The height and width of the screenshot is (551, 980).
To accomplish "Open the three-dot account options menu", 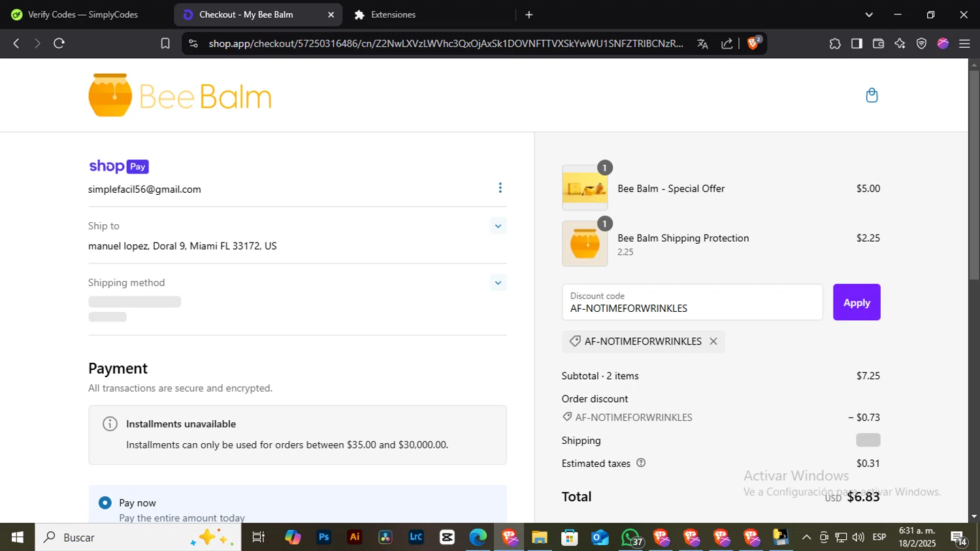I will [x=500, y=188].
